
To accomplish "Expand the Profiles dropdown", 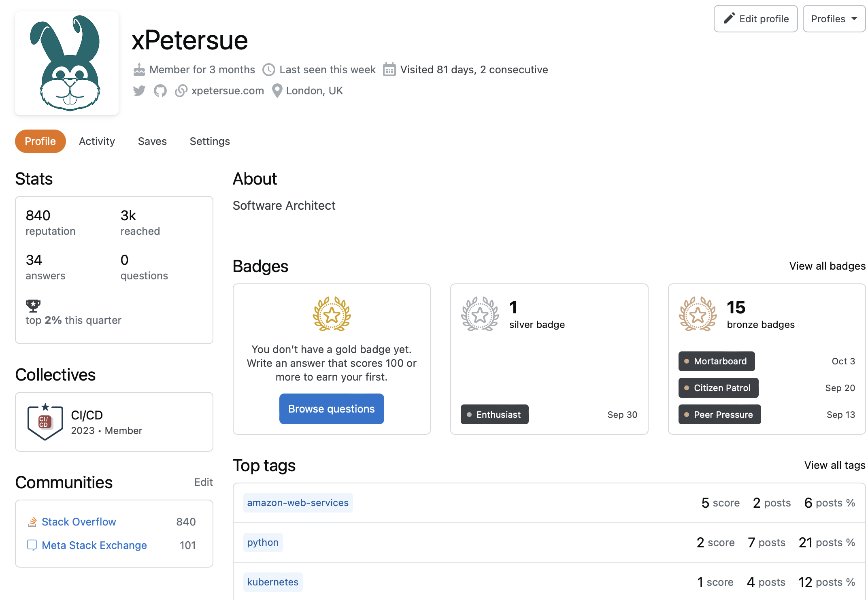I will coord(834,19).
